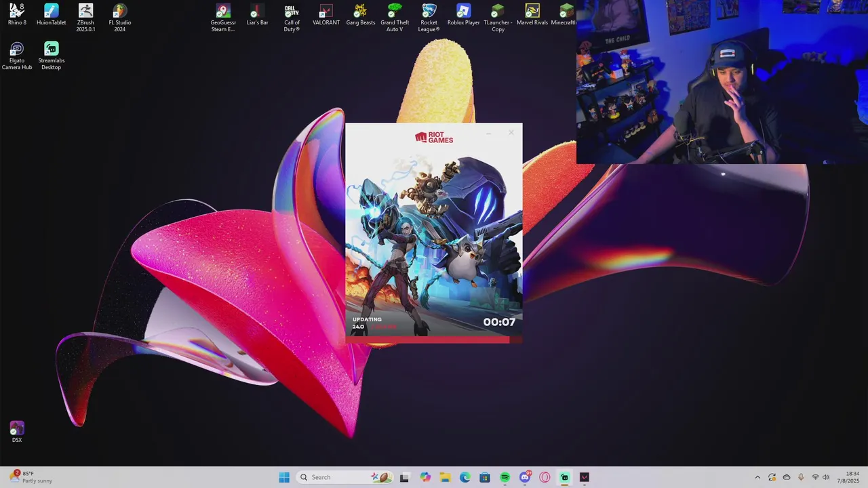Open File Explorer from the taskbar
Screen dimensions: 868x488
[x=445, y=477]
